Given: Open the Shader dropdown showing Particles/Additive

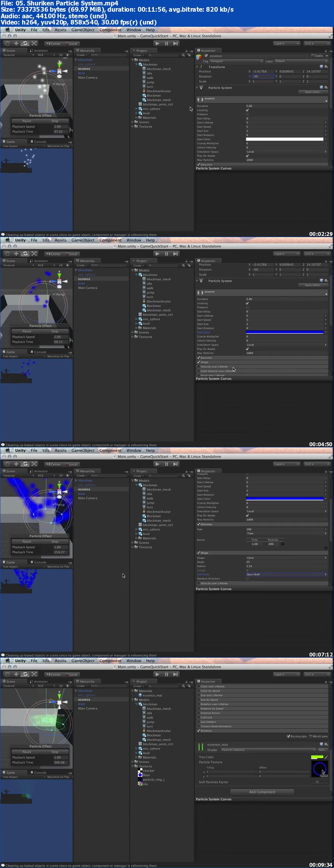Looking at the screenshot, I should tap(268, 750).
